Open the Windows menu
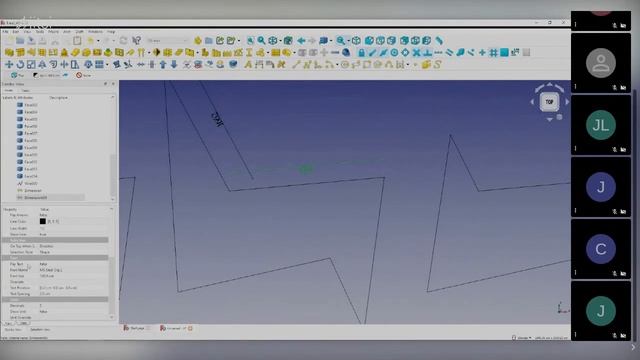Image resolution: width=640 pixels, height=360 pixels. click(96, 31)
